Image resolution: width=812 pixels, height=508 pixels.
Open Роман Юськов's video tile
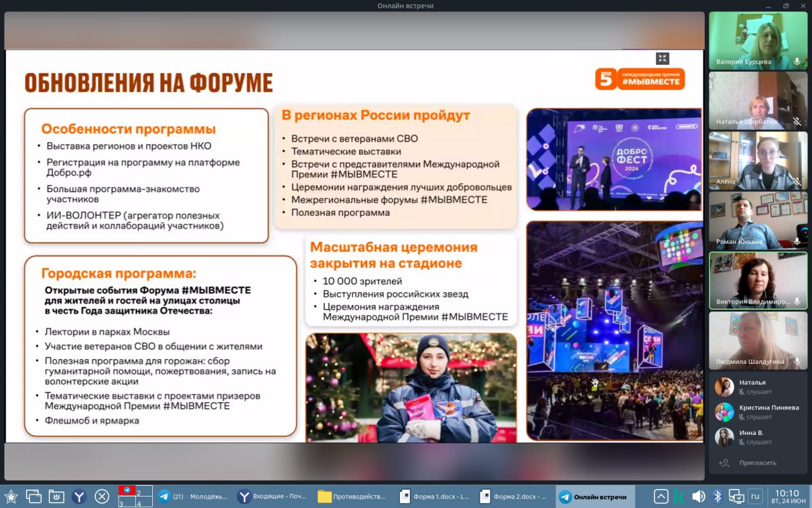pyautogui.click(x=757, y=220)
